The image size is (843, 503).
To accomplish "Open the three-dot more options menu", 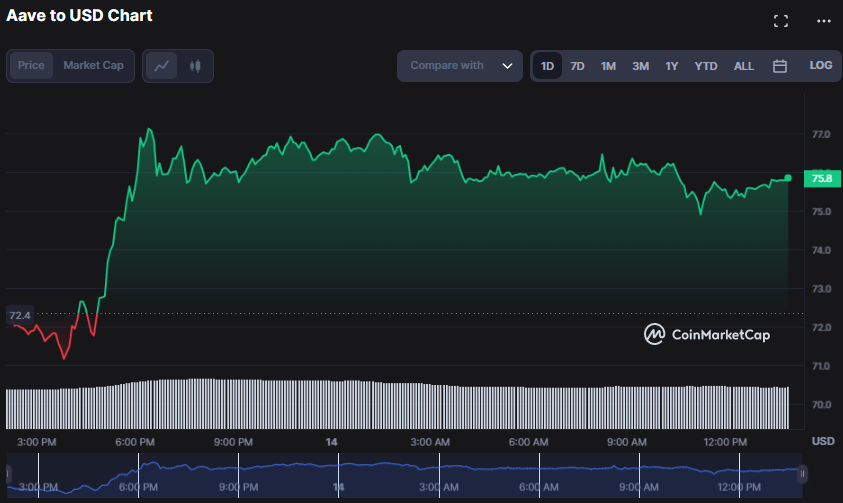I will click(x=823, y=21).
